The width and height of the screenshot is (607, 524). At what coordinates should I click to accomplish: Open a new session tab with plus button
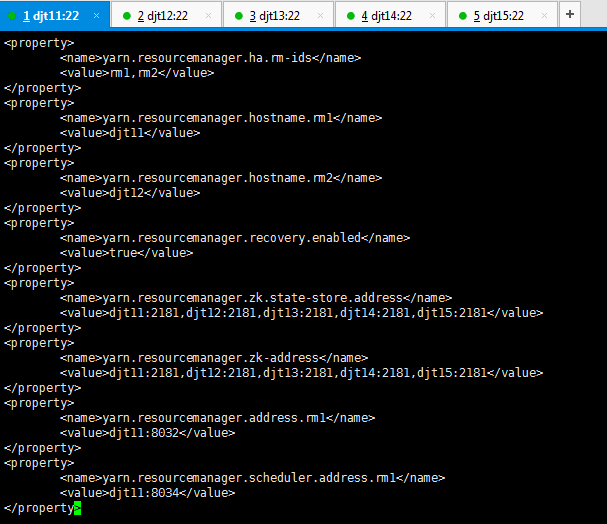[x=569, y=14]
